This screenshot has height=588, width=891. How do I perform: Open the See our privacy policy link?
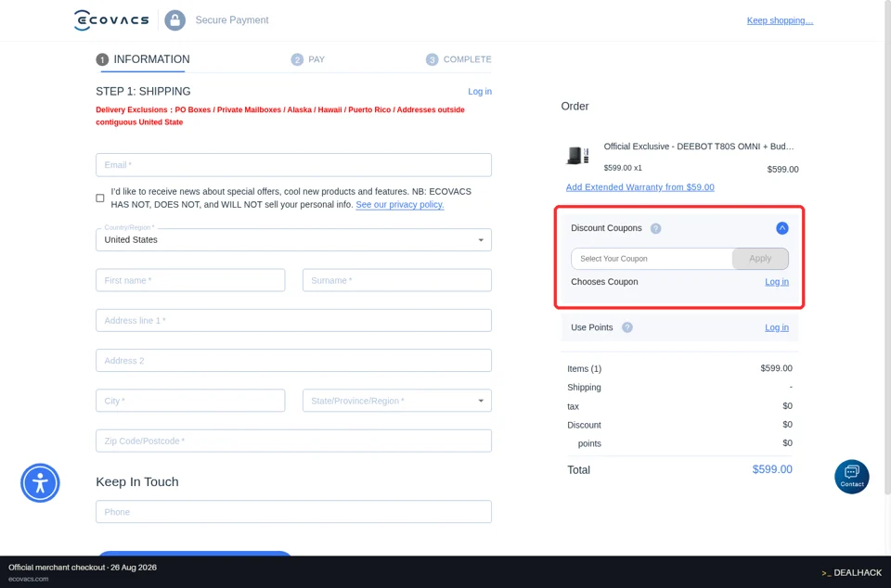click(399, 204)
